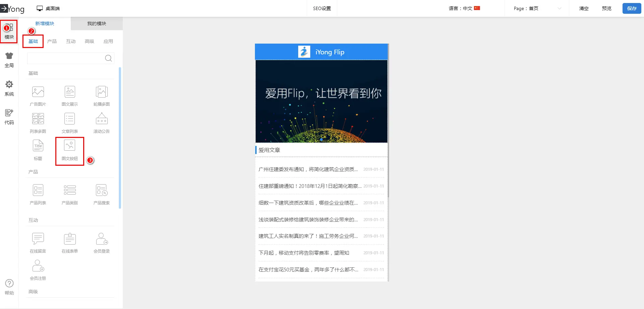Click the 图文按钮 module icon
Image resolution: width=644 pixels, height=309 pixels.
tap(70, 147)
